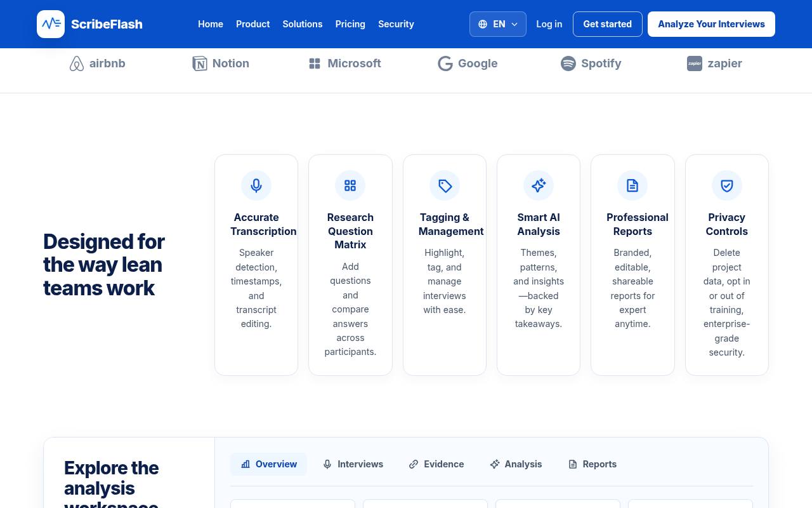This screenshot has width=812, height=508.
Task: Click the link icon in Evidence tab
Action: 414,464
